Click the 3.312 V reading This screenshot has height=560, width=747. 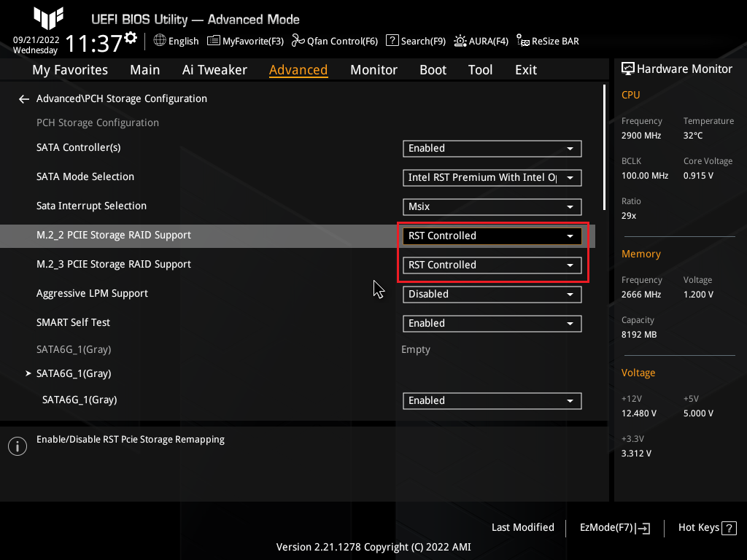point(636,454)
